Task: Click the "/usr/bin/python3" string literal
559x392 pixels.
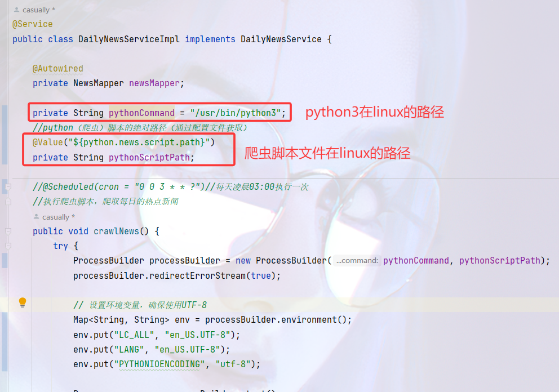Action: click(x=236, y=113)
